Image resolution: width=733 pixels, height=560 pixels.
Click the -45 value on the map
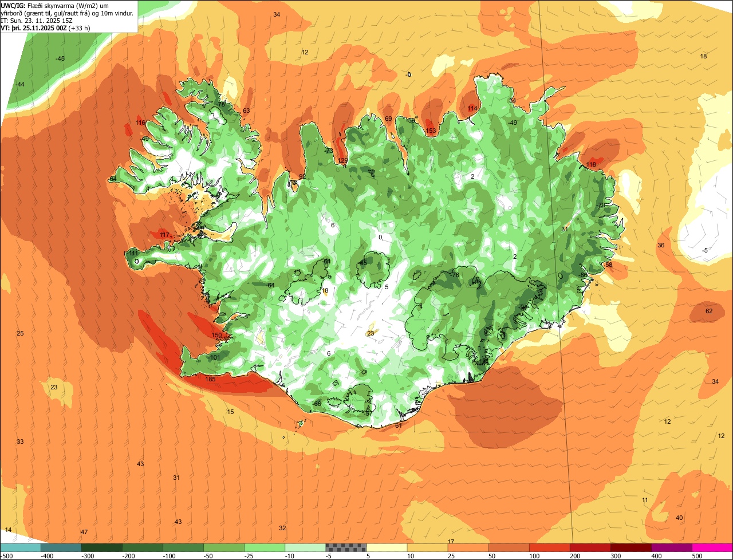point(60,58)
